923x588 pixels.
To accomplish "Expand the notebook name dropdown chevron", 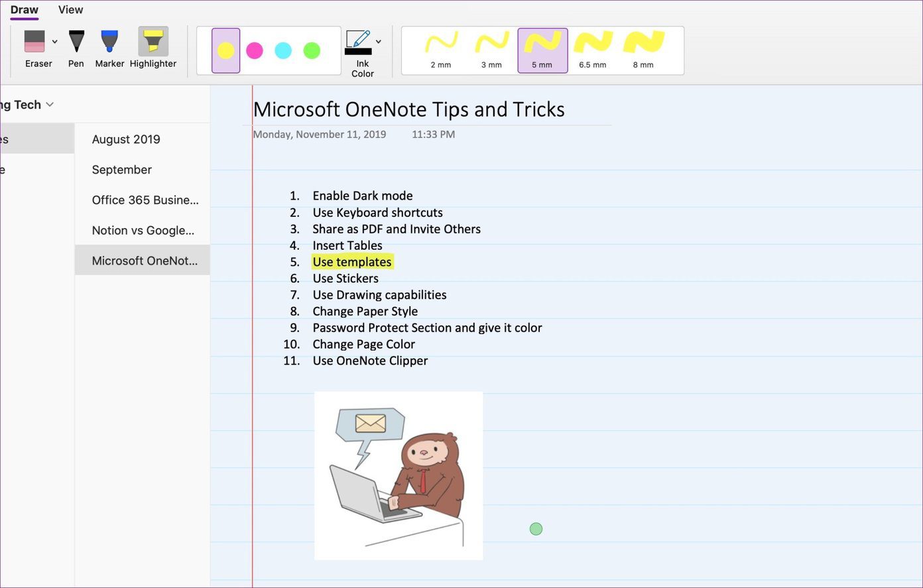I will click(50, 105).
